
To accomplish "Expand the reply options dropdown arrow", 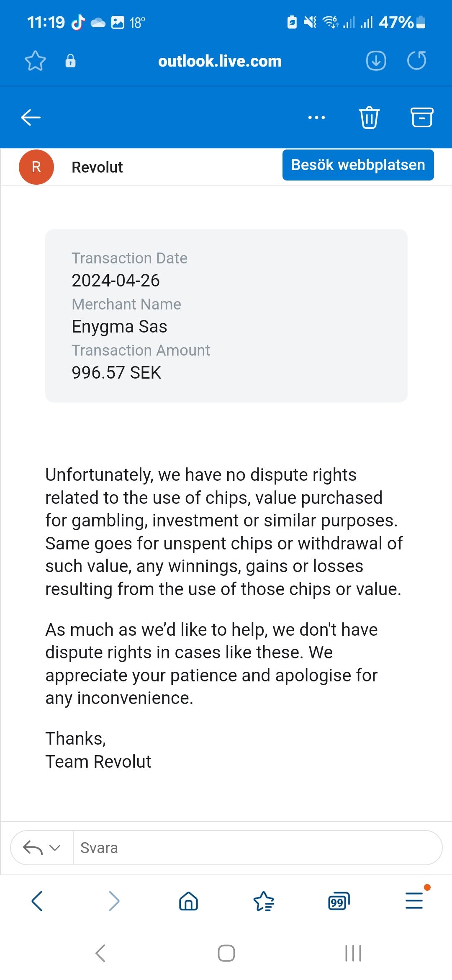I will point(55,848).
